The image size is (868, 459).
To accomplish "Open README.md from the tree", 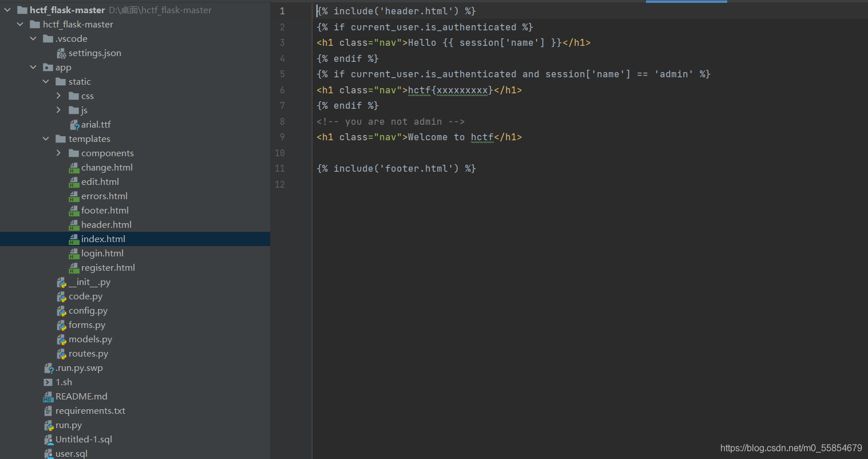I will pos(81,396).
